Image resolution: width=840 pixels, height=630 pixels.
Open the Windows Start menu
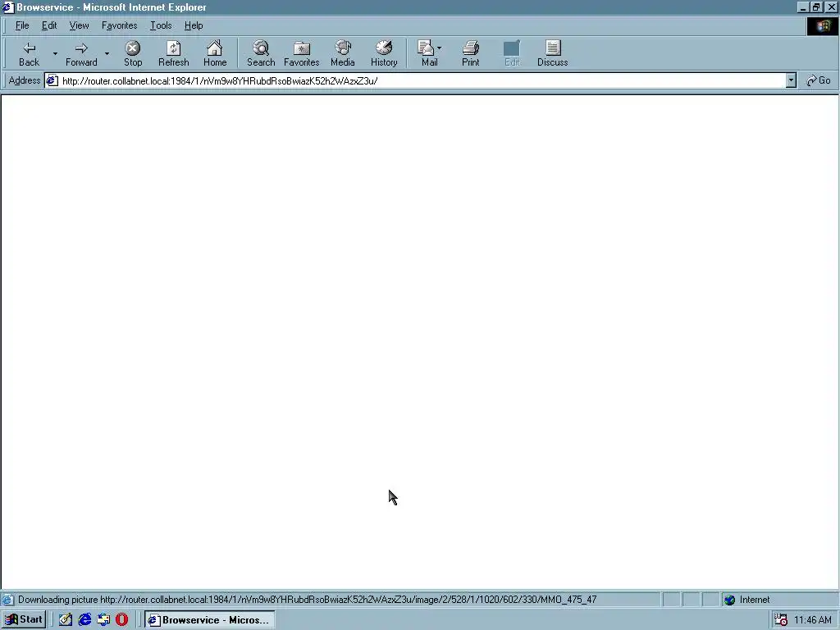click(x=24, y=620)
